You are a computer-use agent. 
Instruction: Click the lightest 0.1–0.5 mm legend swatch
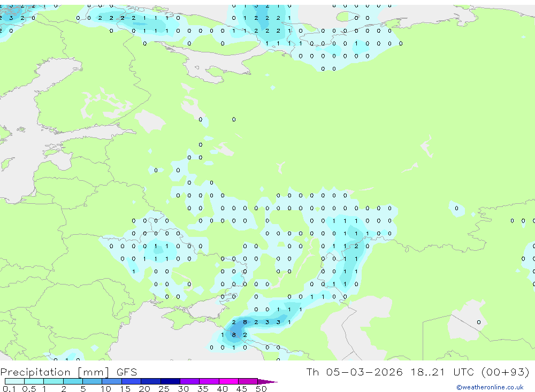pyautogui.click(x=14, y=381)
